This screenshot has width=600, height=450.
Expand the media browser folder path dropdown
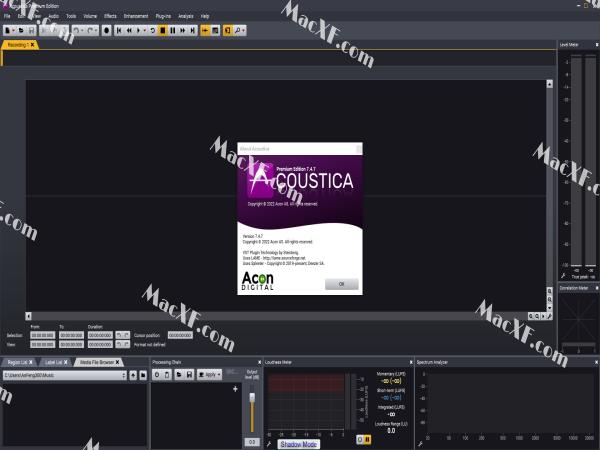click(x=124, y=374)
